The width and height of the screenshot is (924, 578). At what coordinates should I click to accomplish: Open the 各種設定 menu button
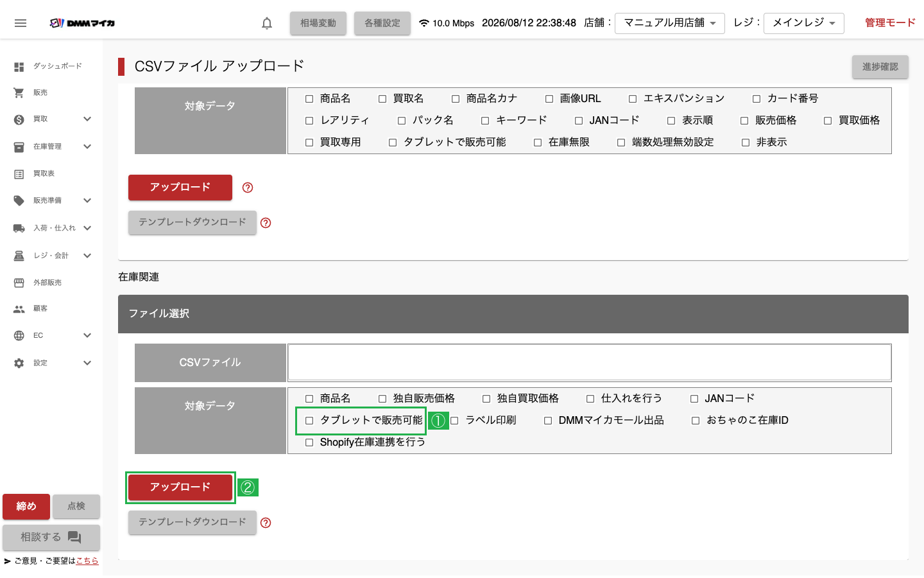[382, 23]
